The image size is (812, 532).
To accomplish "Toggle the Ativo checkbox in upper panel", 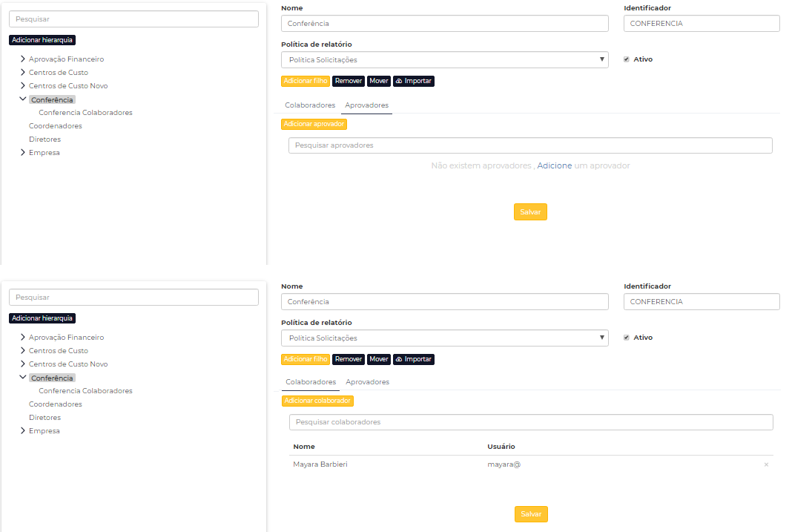I will tap(626, 59).
